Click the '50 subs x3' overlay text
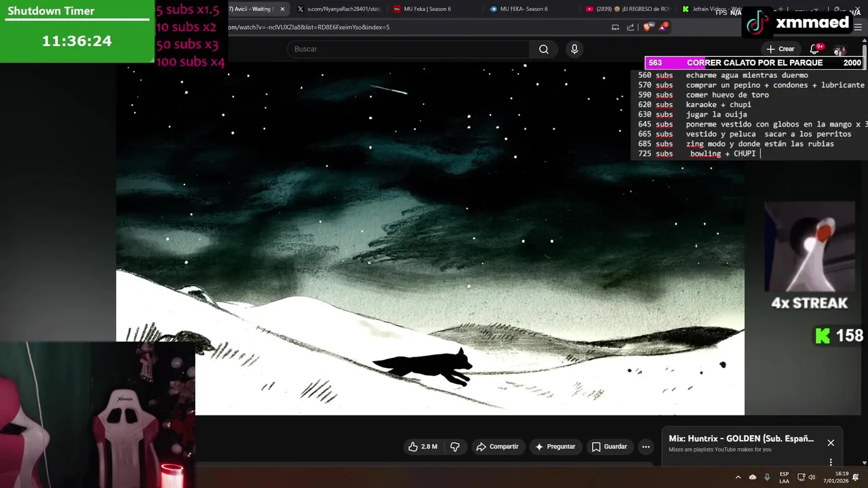 [x=187, y=45]
